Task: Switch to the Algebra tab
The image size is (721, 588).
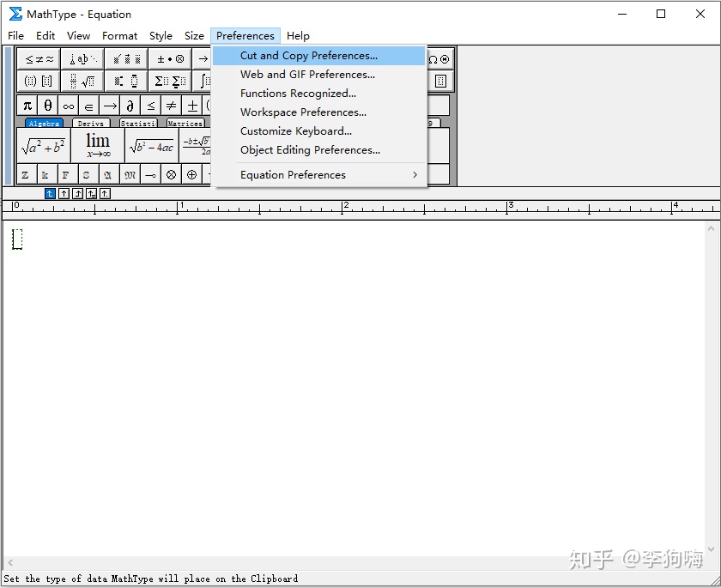Action: coord(44,124)
